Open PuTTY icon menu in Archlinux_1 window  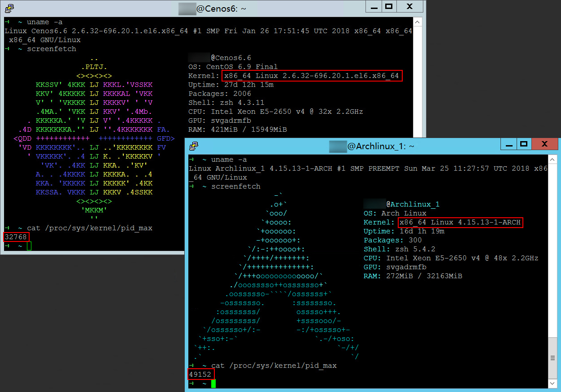coord(194,146)
